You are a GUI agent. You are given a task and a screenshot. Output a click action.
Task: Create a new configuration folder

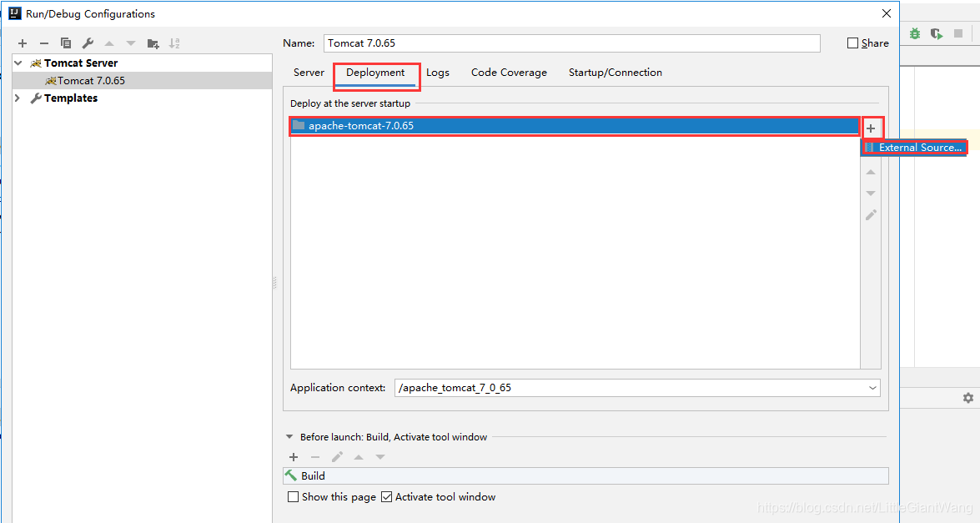(153, 43)
